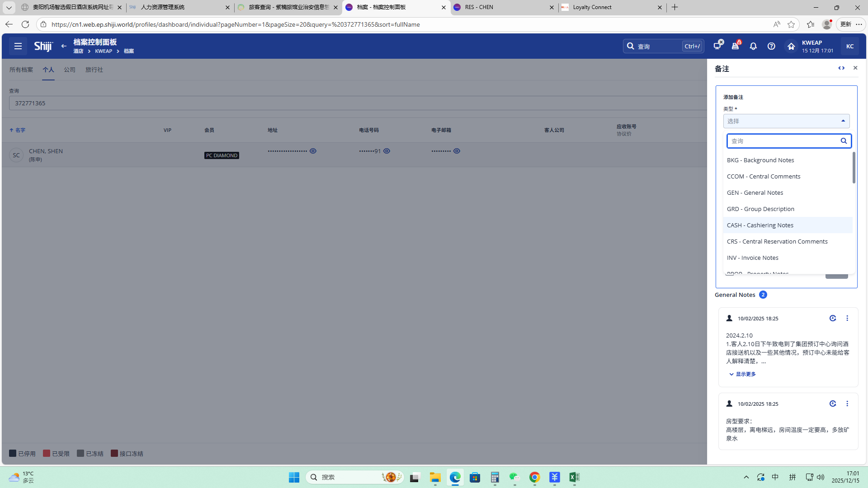Viewport: 868px width, 488px height.
Task: Open the hamburger main menu
Action: [18, 46]
